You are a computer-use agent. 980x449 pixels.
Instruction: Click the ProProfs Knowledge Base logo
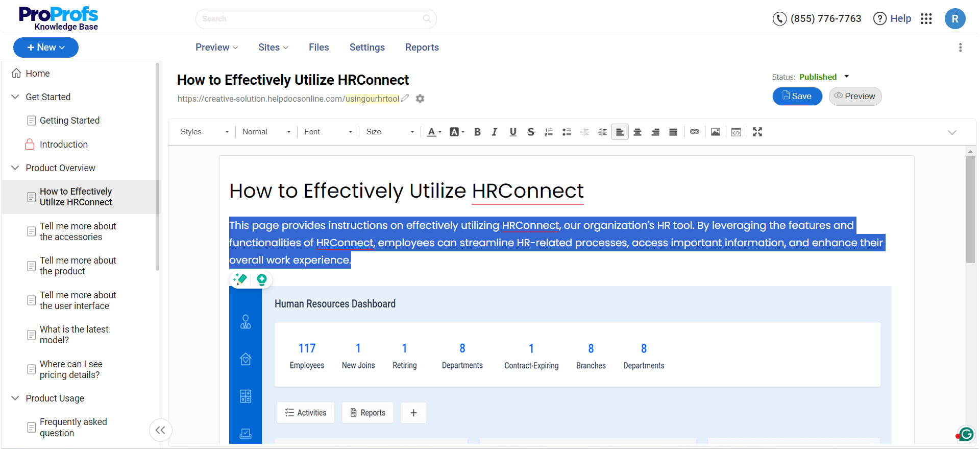(x=58, y=18)
